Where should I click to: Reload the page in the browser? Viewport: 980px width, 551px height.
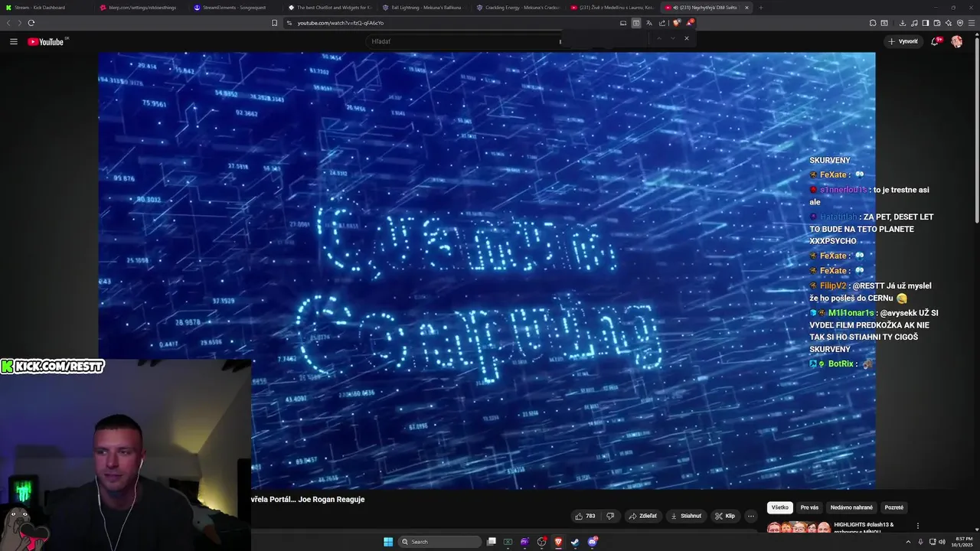(x=31, y=23)
